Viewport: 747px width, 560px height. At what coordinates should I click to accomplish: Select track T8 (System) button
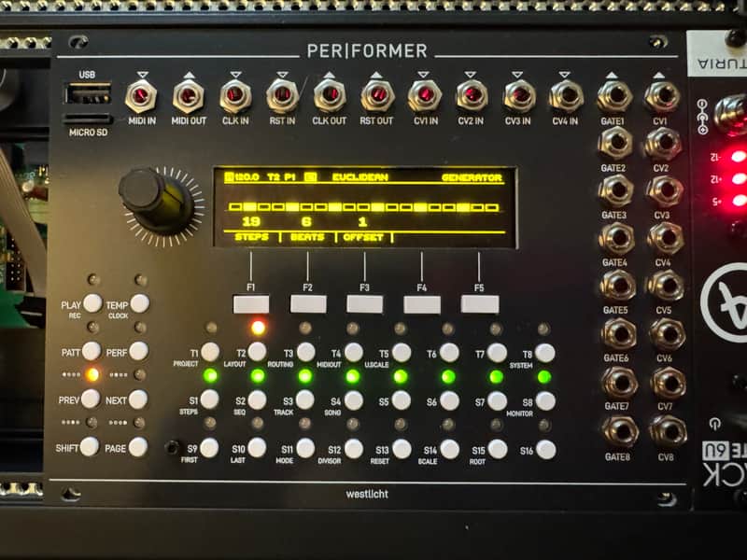[545, 354]
